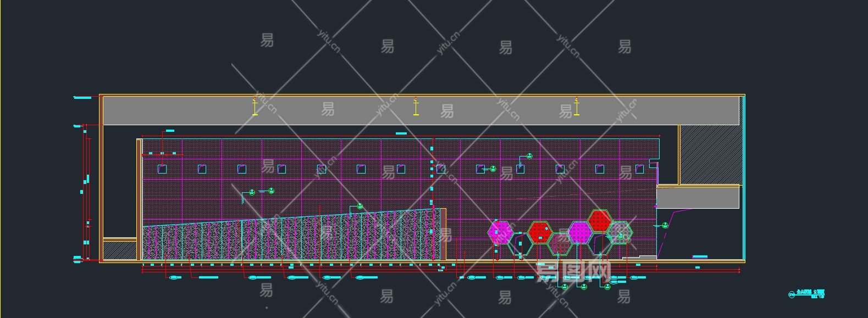Viewport: 868px width, 318px height.
Task: Select the rightmost yellow ceiling pendant symbol
Action: 577,106
